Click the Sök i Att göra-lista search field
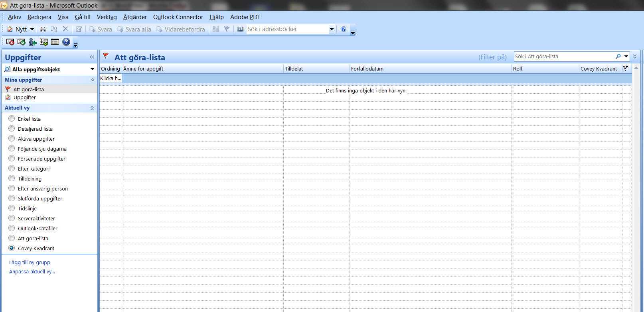 (563, 57)
